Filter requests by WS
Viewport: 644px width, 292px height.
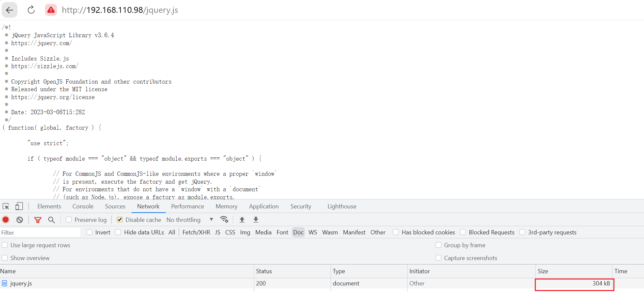tap(313, 232)
